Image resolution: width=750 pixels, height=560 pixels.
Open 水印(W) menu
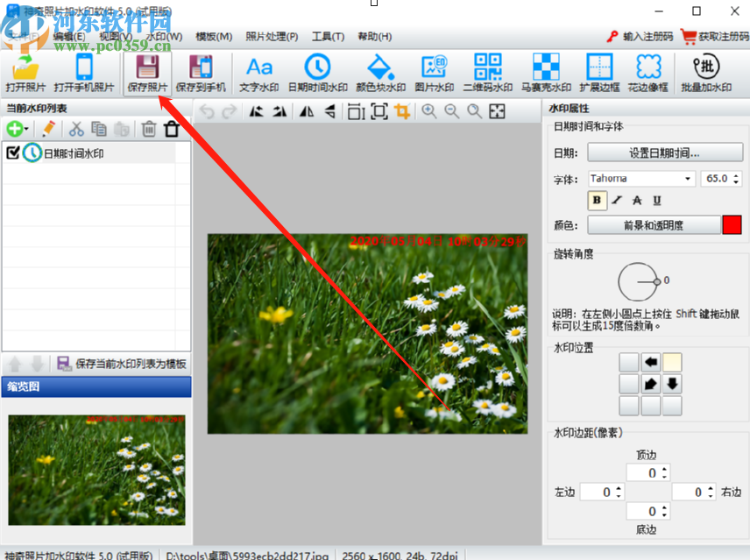(164, 37)
